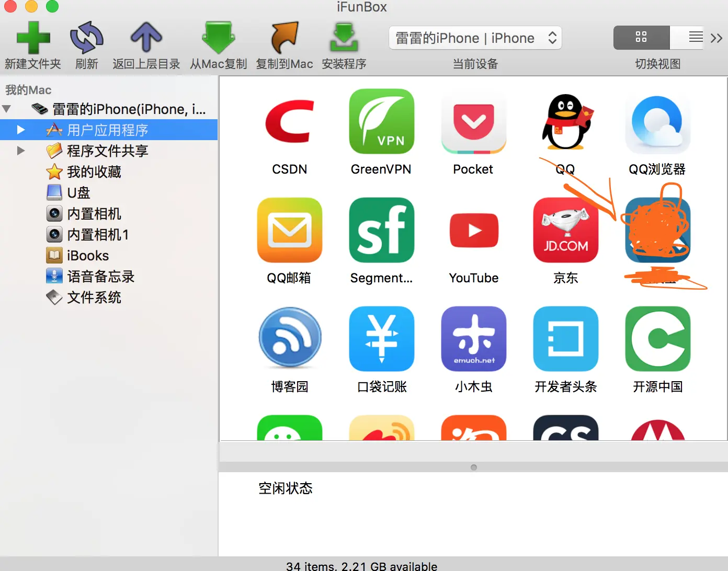The width and height of the screenshot is (728, 571).
Task: Select the 开发者头条 app icon
Action: (x=566, y=339)
